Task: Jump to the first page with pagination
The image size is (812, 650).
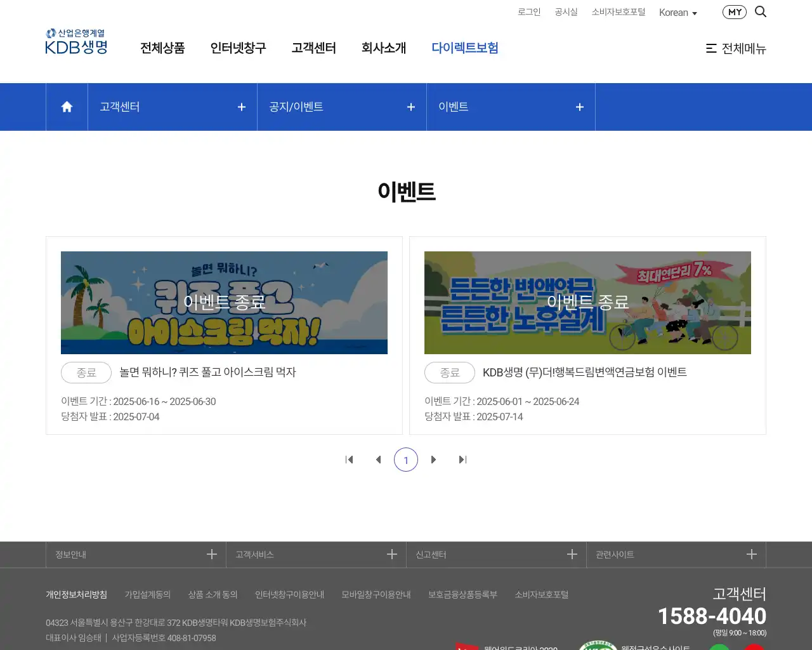Action: pos(350,460)
